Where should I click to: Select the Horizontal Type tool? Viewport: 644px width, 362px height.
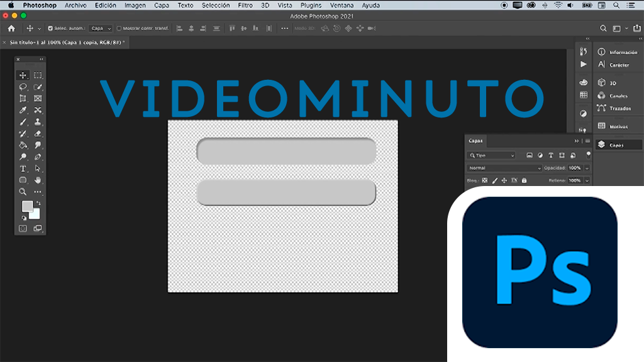(x=23, y=168)
